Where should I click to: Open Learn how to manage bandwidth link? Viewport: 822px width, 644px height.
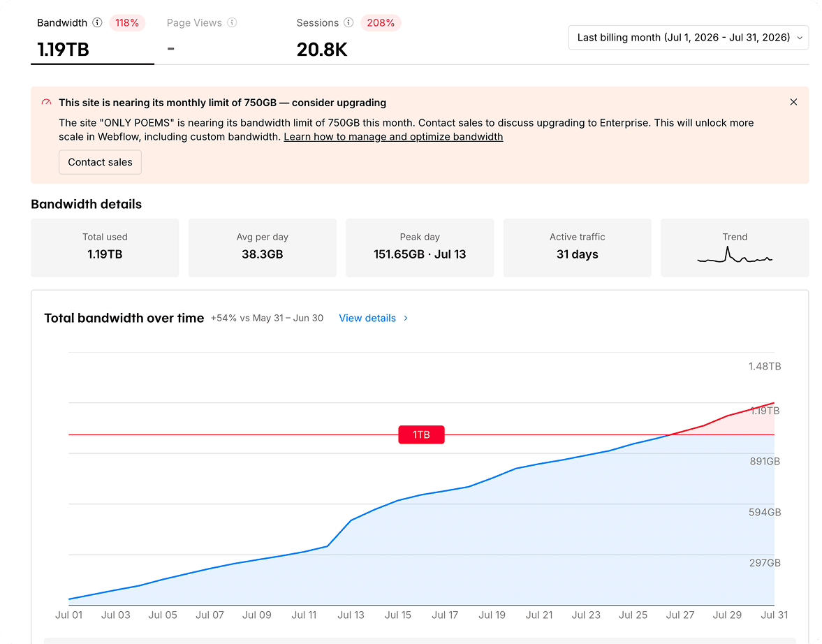point(393,137)
